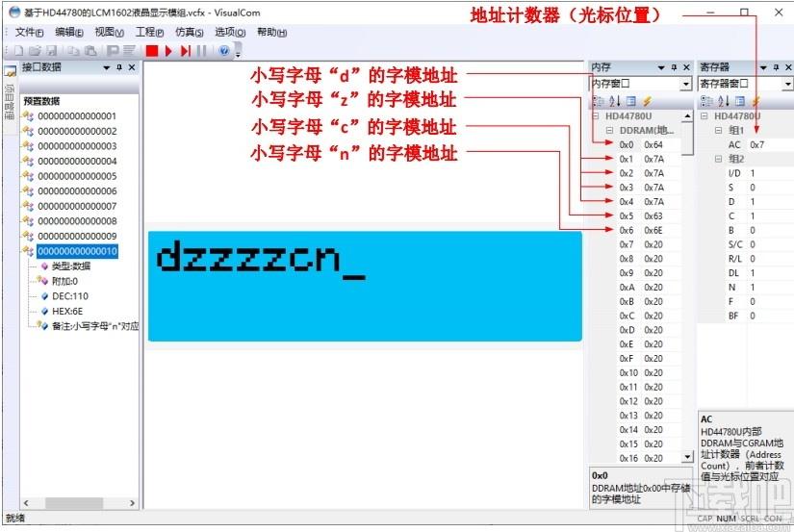Image resolution: width=794 pixels, height=532 pixels.
Task: Select preset data 000000000000007
Action: coord(77,206)
